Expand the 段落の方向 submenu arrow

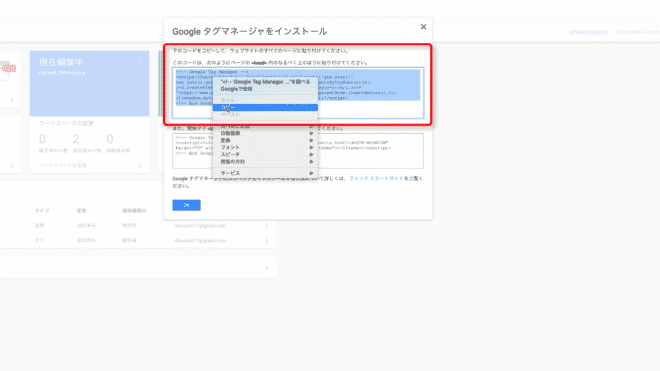311,162
